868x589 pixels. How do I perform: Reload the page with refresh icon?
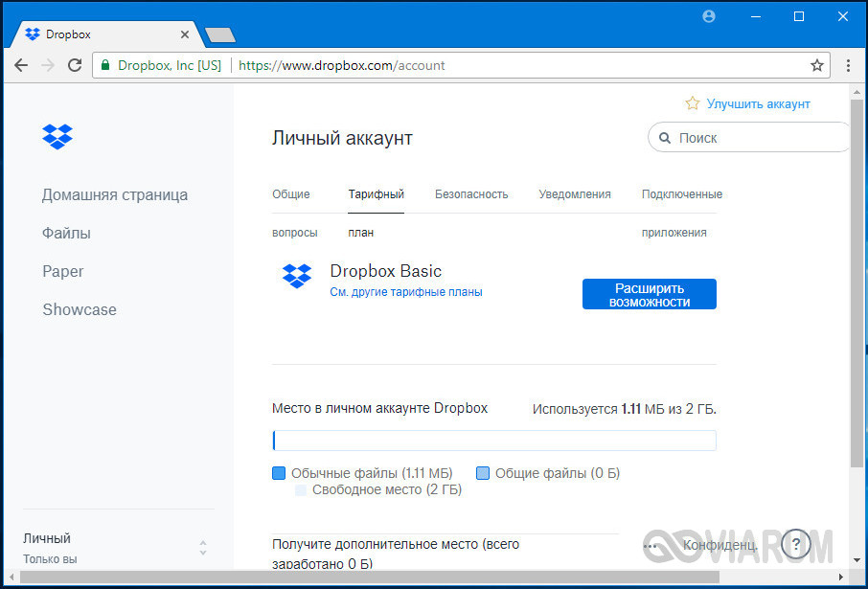point(75,65)
